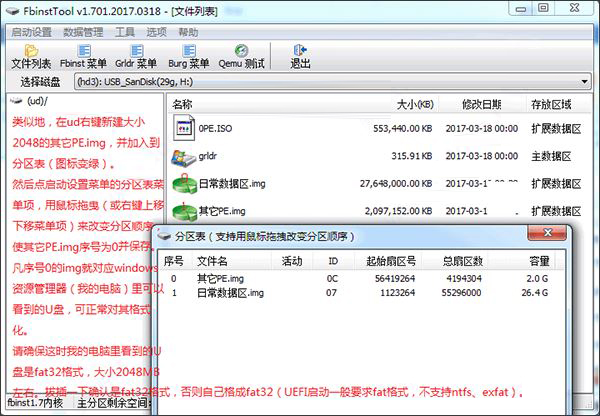Click the 起始扇区号 column header
Screen dimensions: 600x416
tap(391, 261)
